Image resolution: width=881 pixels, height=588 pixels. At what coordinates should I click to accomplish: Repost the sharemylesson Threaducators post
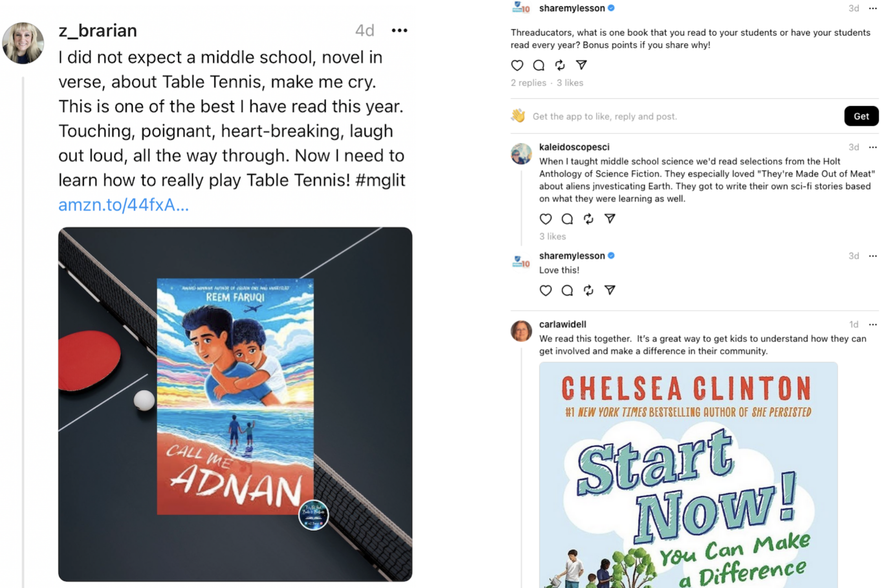click(x=560, y=65)
